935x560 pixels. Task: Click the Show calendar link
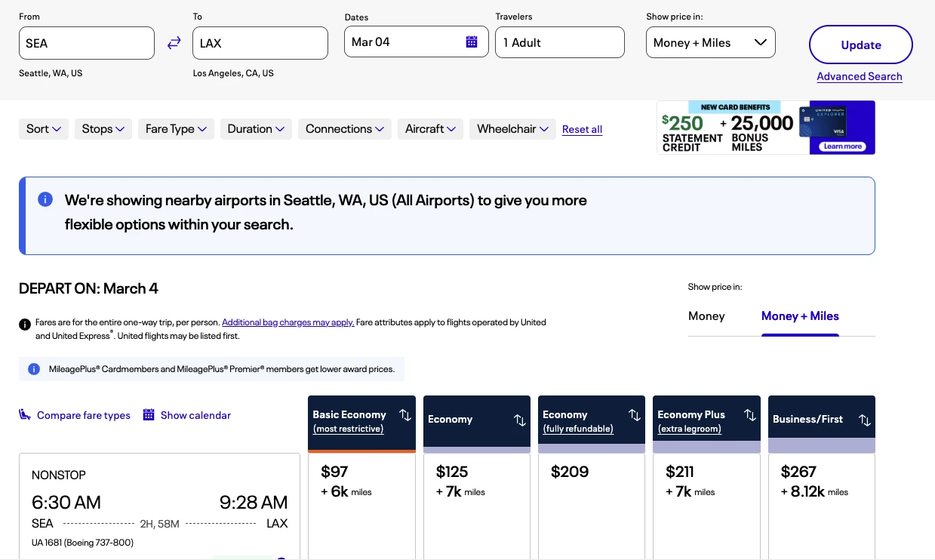coord(195,415)
